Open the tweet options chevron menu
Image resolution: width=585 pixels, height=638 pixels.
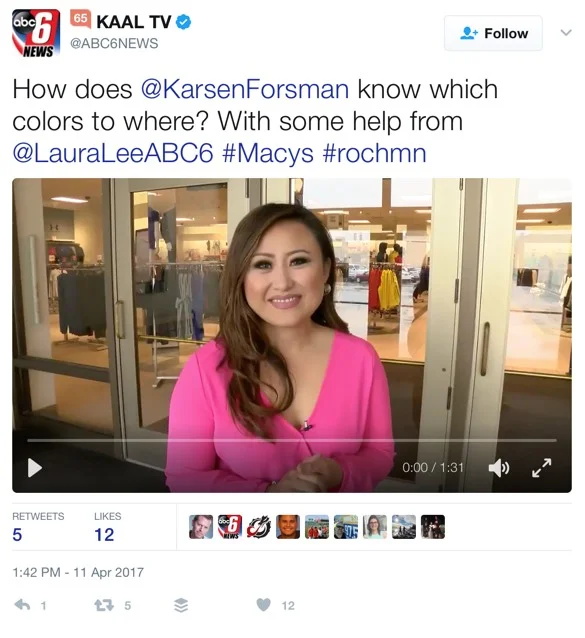[566, 33]
